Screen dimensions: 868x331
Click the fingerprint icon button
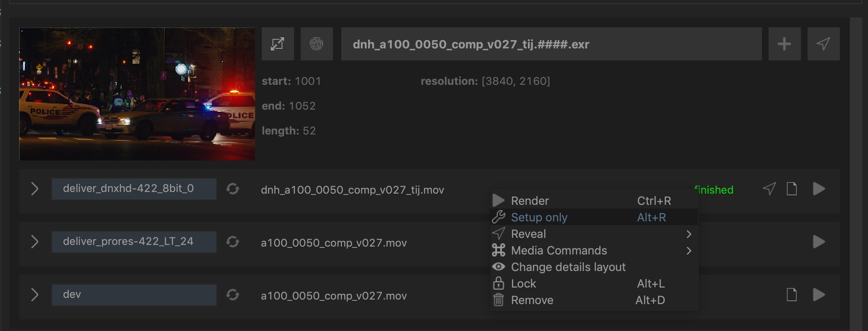[316, 44]
